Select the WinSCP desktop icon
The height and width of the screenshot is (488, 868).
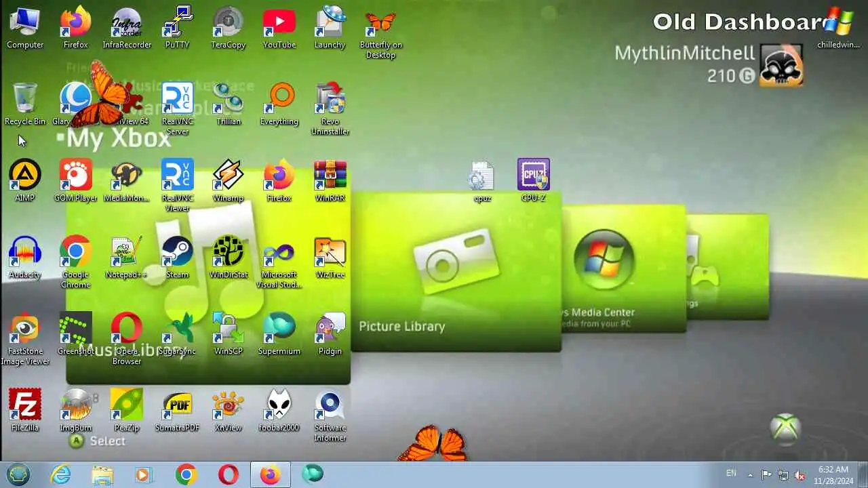tap(228, 334)
